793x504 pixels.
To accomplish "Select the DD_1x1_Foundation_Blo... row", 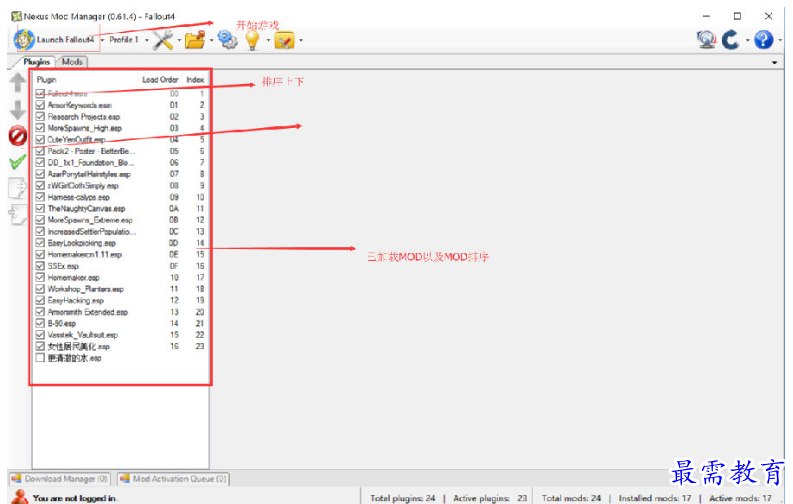I will (120, 162).
